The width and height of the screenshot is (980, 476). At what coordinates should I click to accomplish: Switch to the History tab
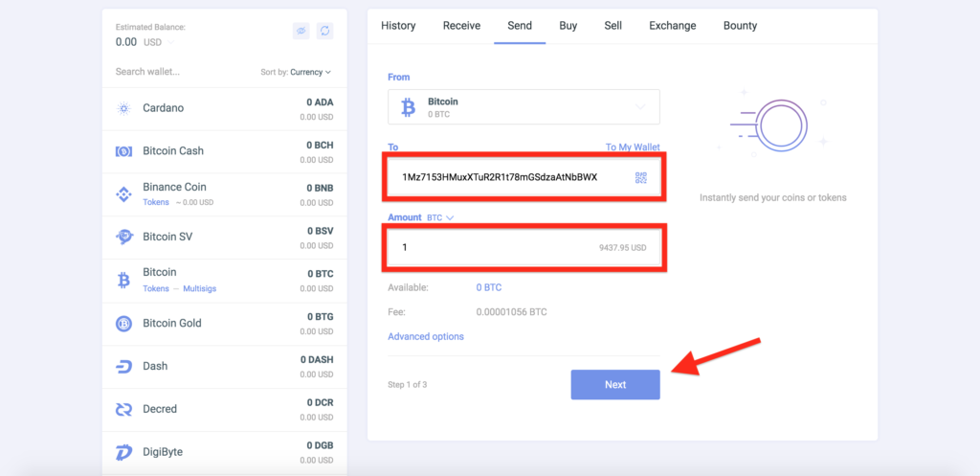[398, 26]
